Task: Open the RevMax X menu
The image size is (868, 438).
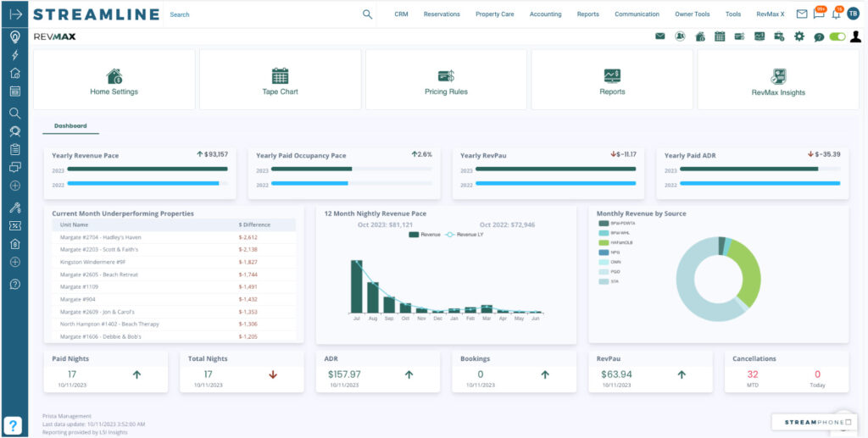Action: click(x=771, y=14)
